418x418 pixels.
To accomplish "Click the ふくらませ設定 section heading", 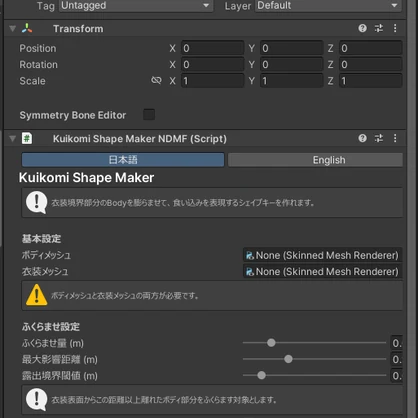I will point(51,326).
